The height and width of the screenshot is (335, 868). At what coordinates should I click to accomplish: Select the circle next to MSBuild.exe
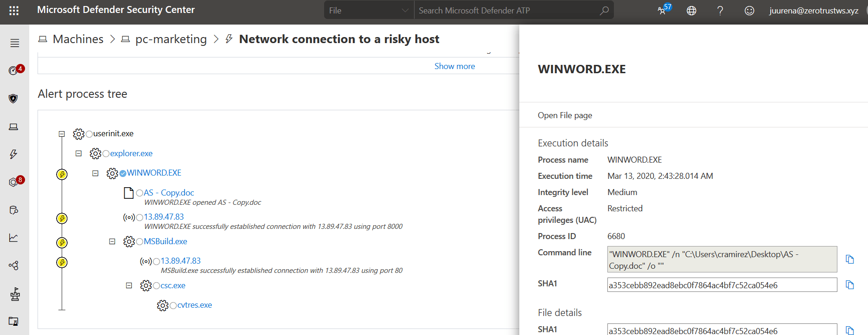[140, 242]
